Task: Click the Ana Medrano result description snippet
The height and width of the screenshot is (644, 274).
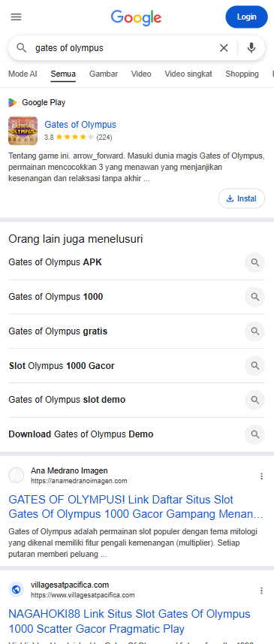Action: [133, 543]
